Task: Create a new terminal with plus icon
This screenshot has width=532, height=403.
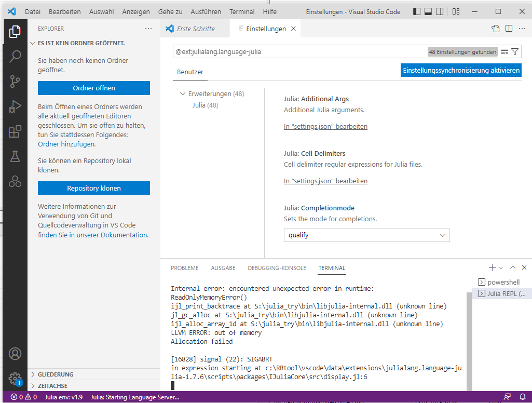Action: pyautogui.click(x=492, y=268)
